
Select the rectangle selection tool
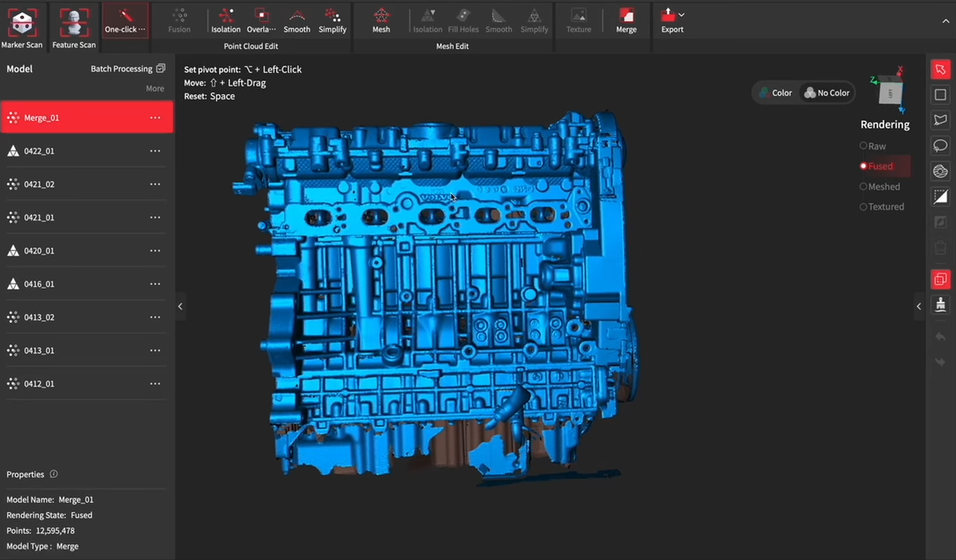point(940,95)
